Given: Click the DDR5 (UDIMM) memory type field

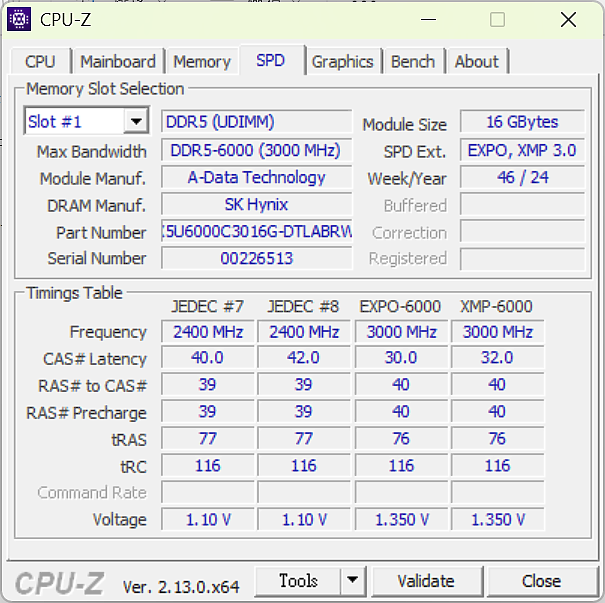Looking at the screenshot, I should [257, 122].
